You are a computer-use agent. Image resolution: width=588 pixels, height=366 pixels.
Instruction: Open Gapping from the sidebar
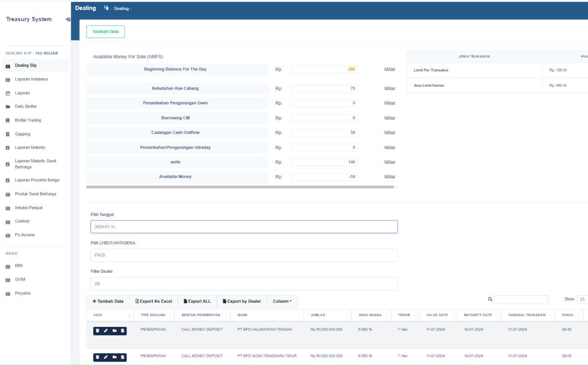coord(22,134)
